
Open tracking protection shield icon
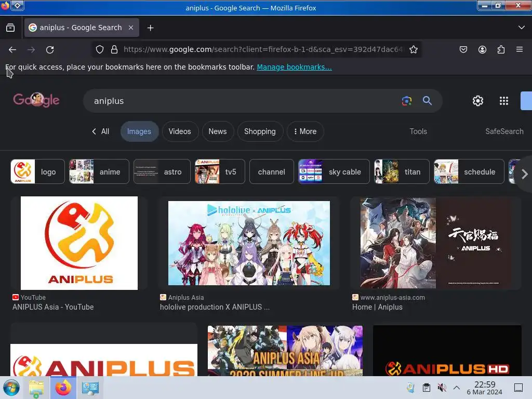tap(99, 49)
